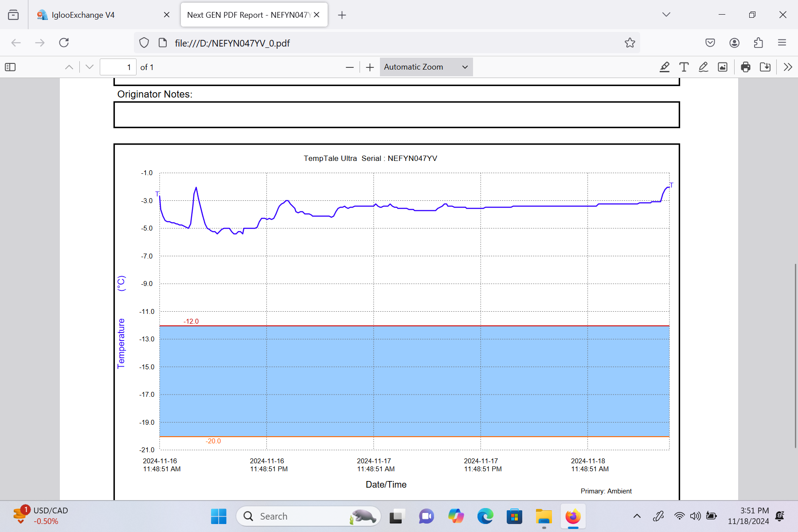This screenshot has width=798, height=532.
Task: Open USD/CAD widget on taskbar
Action: pos(41,516)
